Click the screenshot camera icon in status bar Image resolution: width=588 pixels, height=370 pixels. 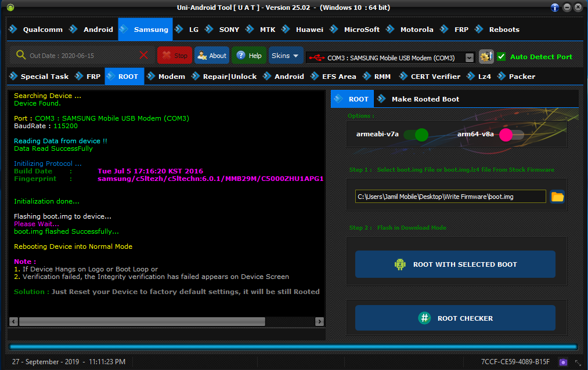pyautogui.click(x=563, y=362)
